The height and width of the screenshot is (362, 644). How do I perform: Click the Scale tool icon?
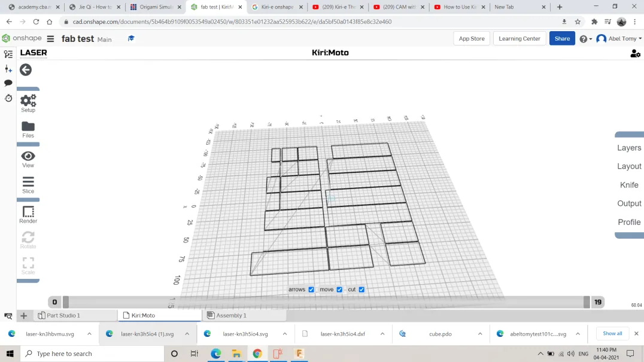tap(28, 266)
